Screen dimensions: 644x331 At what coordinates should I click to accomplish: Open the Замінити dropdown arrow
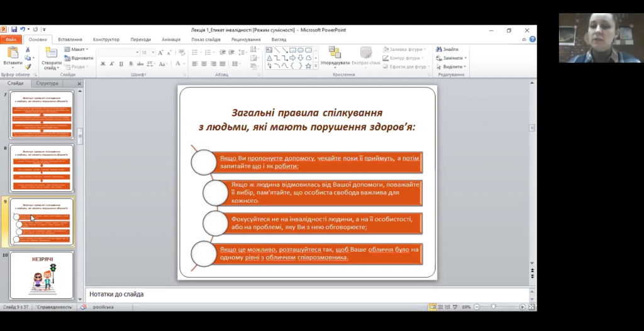[465, 58]
